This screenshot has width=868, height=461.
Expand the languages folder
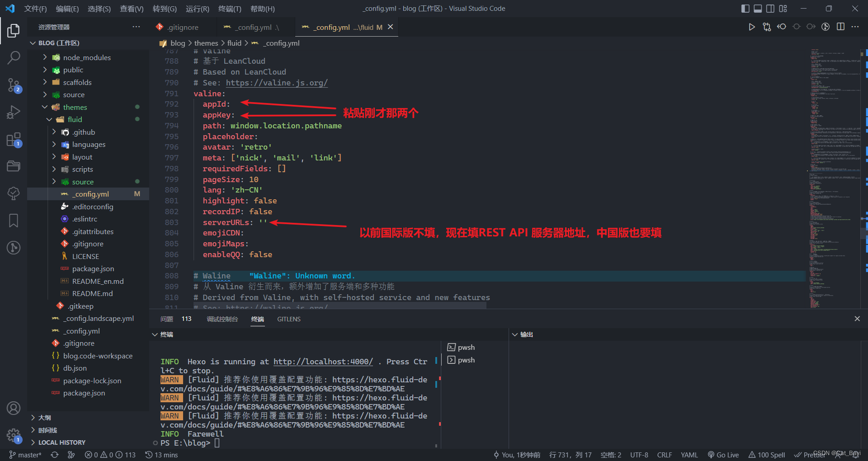(54, 144)
